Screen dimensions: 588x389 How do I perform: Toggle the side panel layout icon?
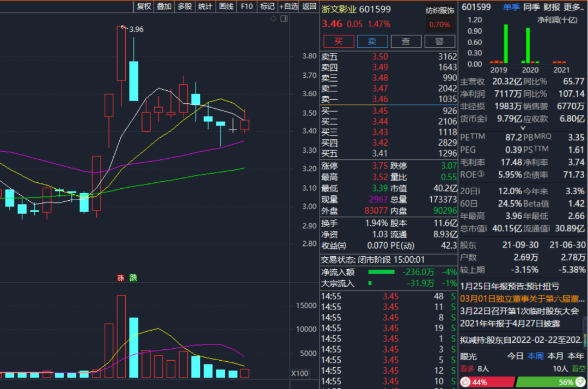(284, 18)
